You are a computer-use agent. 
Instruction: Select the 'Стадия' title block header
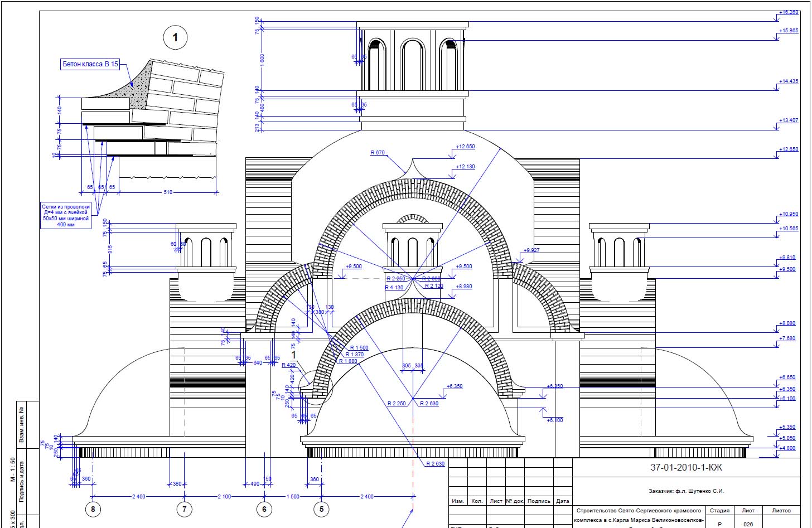click(x=719, y=510)
